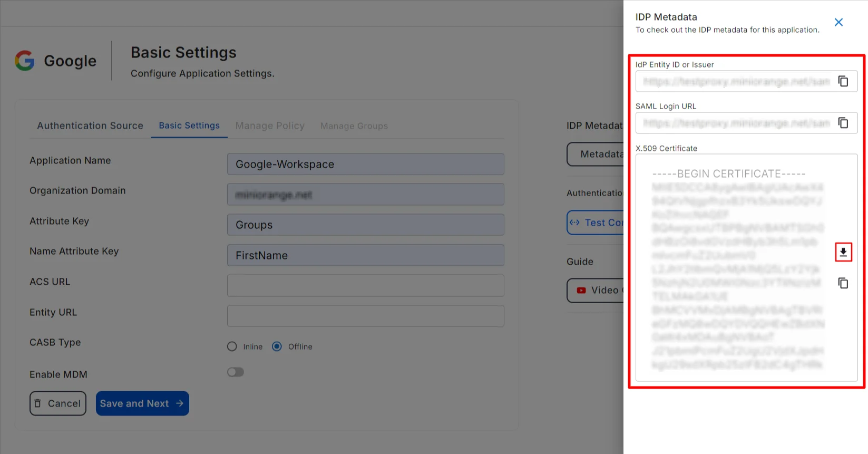Click the 'X.509 Certificate' label
The image size is (868, 454).
coord(666,148)
